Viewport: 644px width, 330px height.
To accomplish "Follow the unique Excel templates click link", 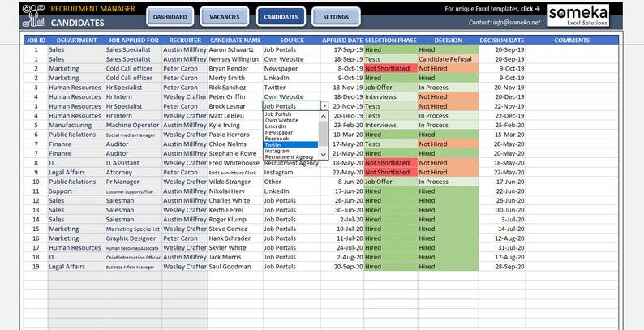I will [x=492, y=9].
